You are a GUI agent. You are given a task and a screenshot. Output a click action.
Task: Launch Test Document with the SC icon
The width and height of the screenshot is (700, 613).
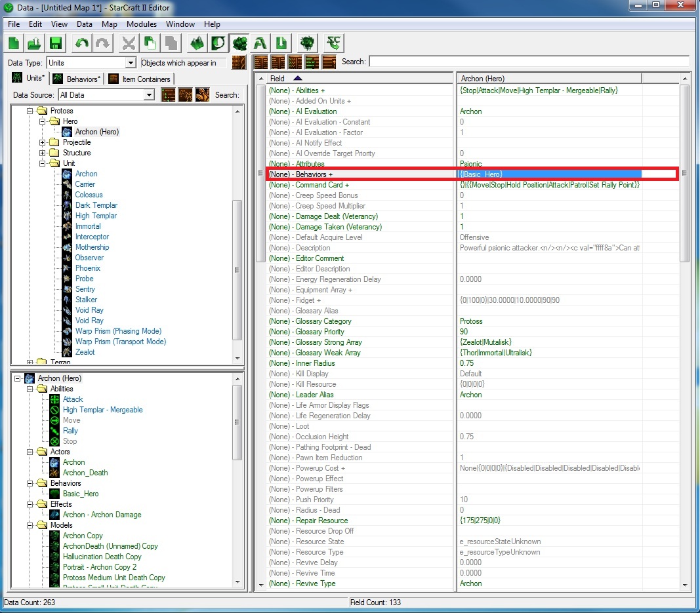pyautogui.click(x=334, y=43)
